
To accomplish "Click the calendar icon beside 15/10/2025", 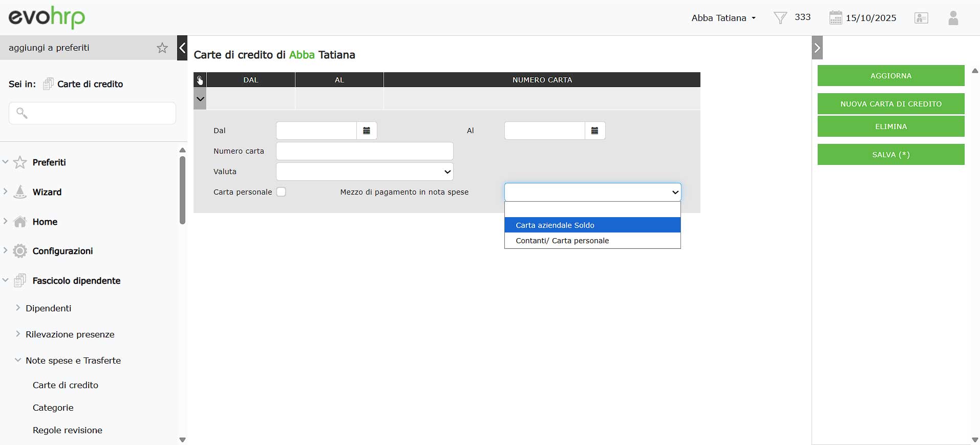I will pyautogui.click(x=835, y=18).
